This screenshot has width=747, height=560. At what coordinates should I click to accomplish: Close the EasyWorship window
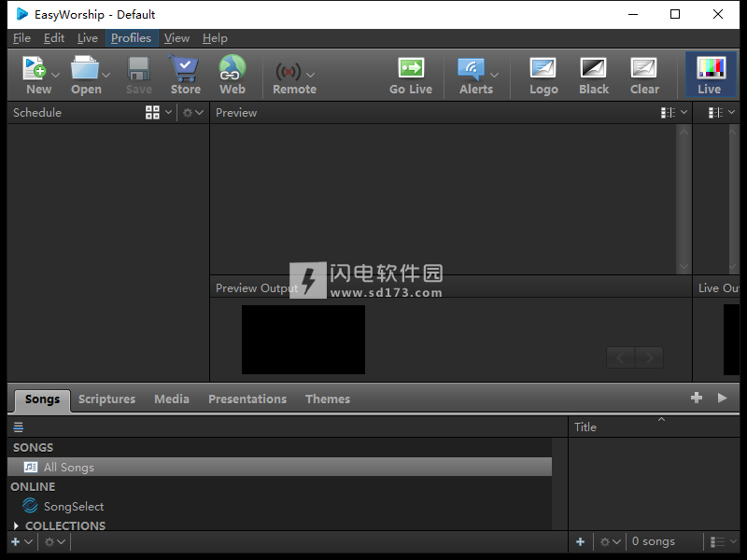718,14
